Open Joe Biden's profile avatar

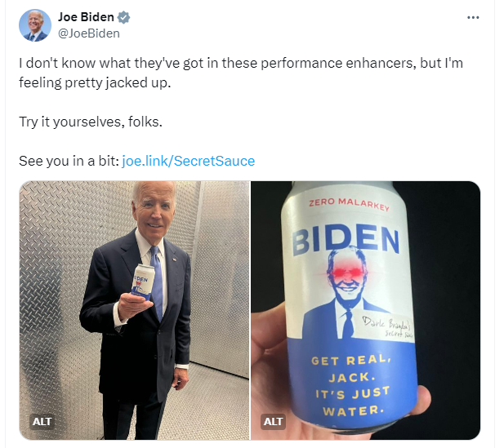pyautogui.click(x=35, y=25)
